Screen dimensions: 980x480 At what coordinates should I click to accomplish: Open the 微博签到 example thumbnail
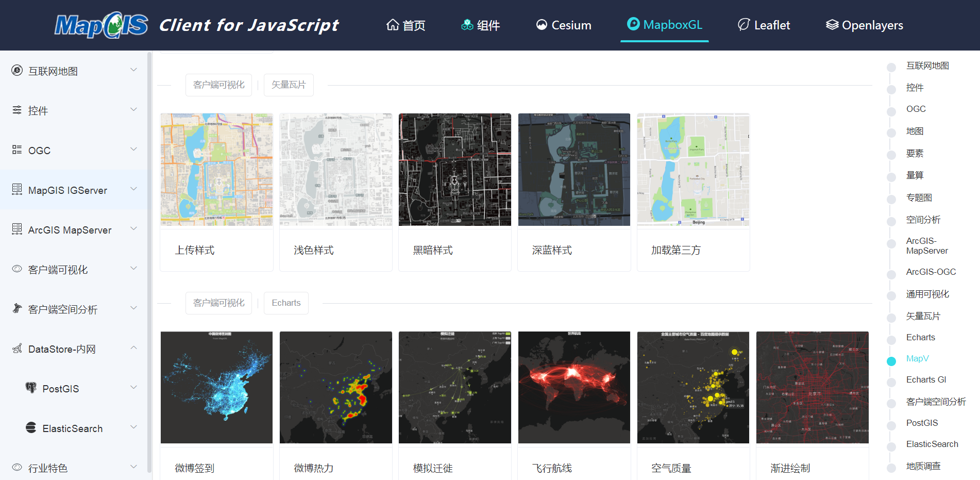pos(216,387)
